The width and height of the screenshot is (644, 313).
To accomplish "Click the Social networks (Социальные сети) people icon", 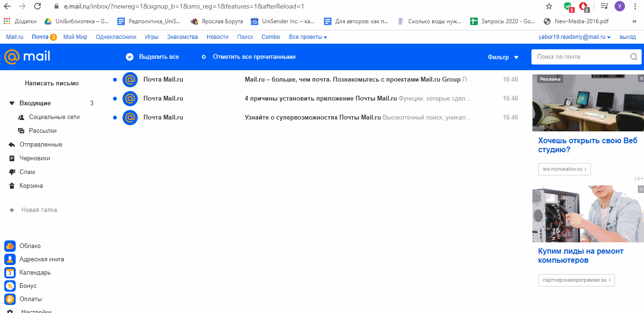I will tap(21, 117).
